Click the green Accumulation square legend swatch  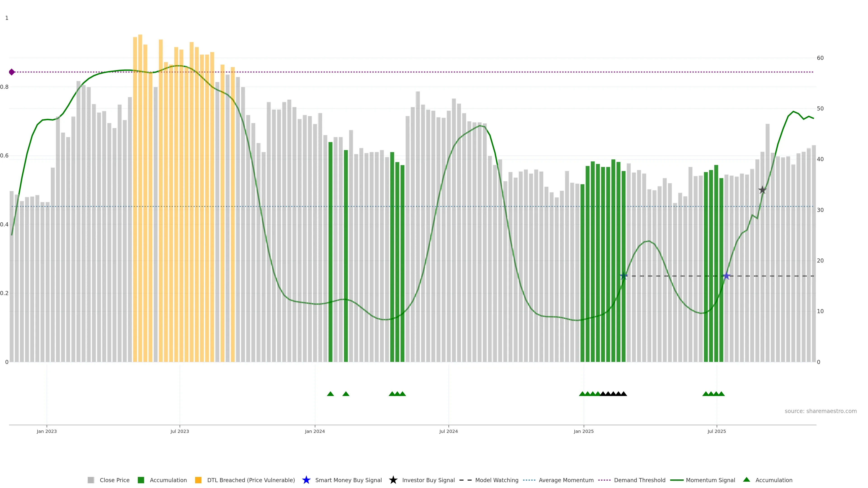click(x=141, y=480)
